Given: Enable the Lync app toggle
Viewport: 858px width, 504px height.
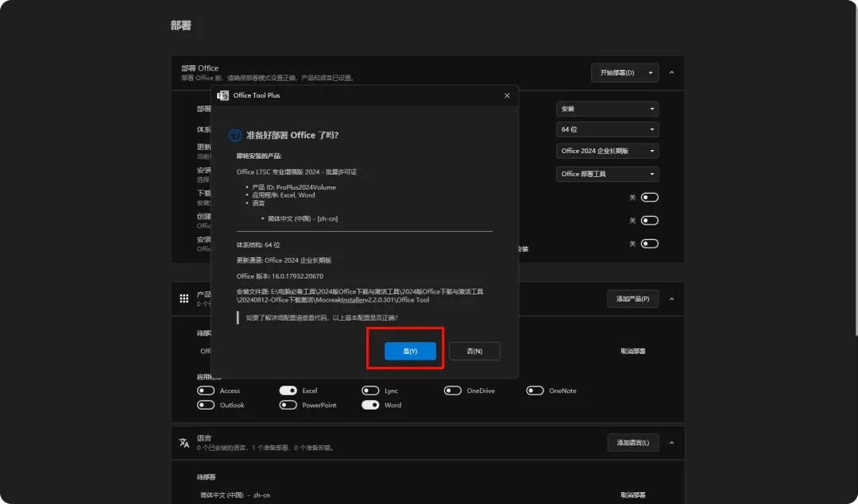Looking at the screenshot, I should click(370, 391).
